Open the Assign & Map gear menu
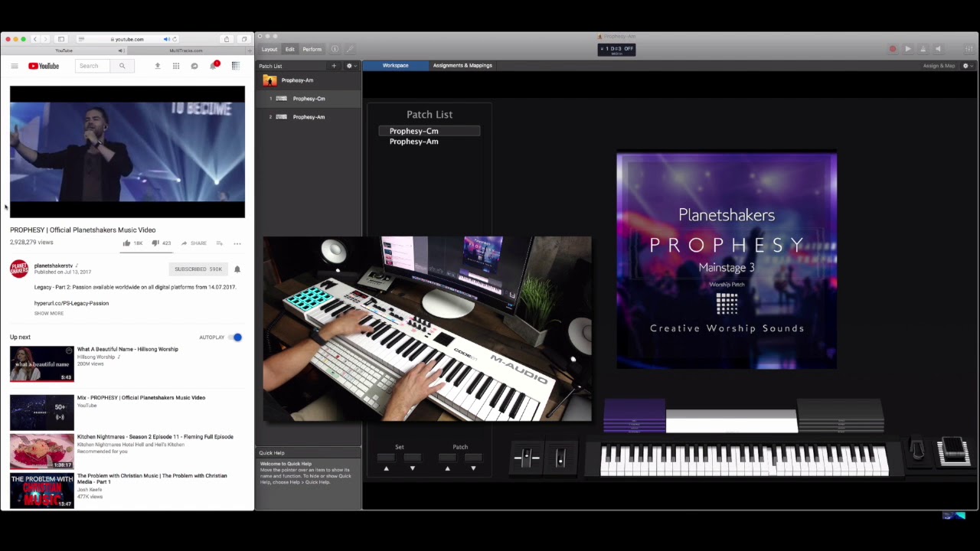 coord(966,66)
